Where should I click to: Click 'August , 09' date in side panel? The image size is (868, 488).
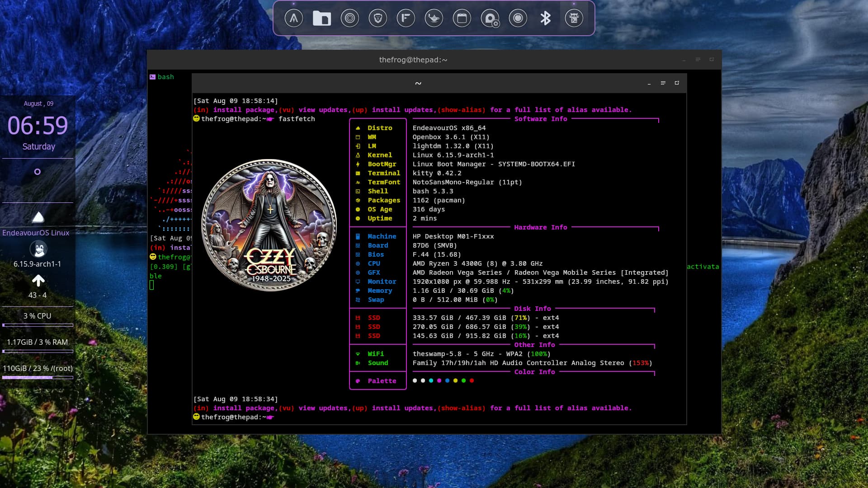(x=38, y=103)
